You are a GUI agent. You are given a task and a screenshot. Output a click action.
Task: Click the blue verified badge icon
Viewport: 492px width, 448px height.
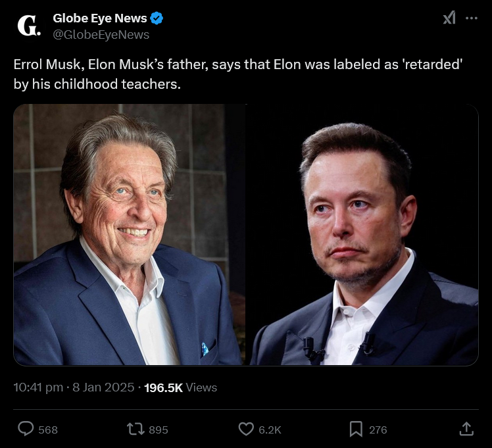[157, 18]
